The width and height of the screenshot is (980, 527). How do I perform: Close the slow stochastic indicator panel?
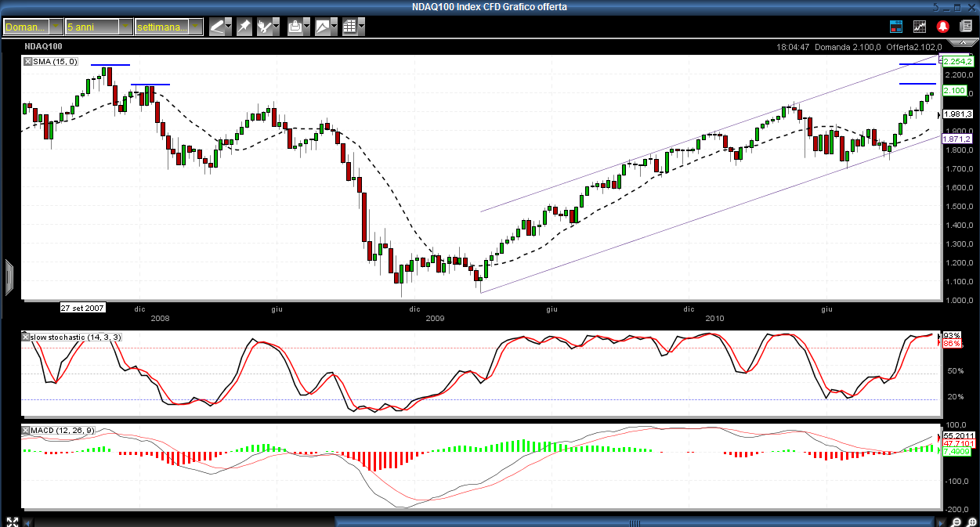[27, 337]
